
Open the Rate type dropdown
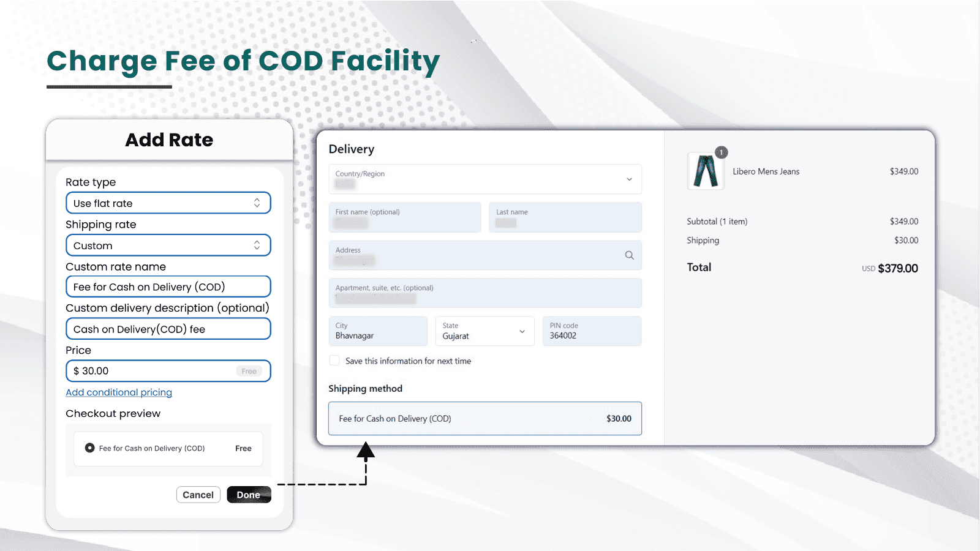(x=168, y=203)
